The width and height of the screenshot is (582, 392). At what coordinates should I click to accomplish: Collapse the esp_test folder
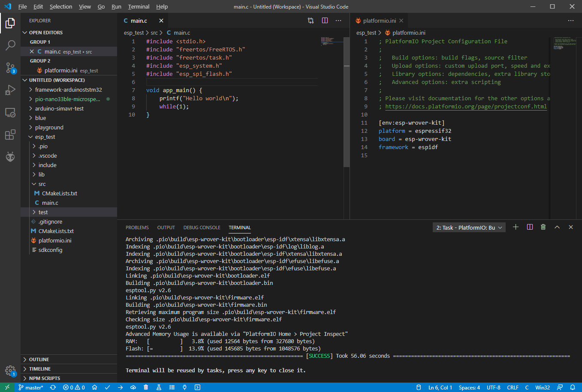point(69,137)
